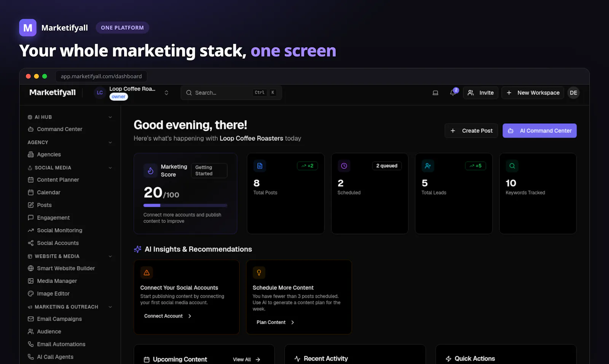
Task: Click the Total Posts document icon
Action: coord(260,166)
